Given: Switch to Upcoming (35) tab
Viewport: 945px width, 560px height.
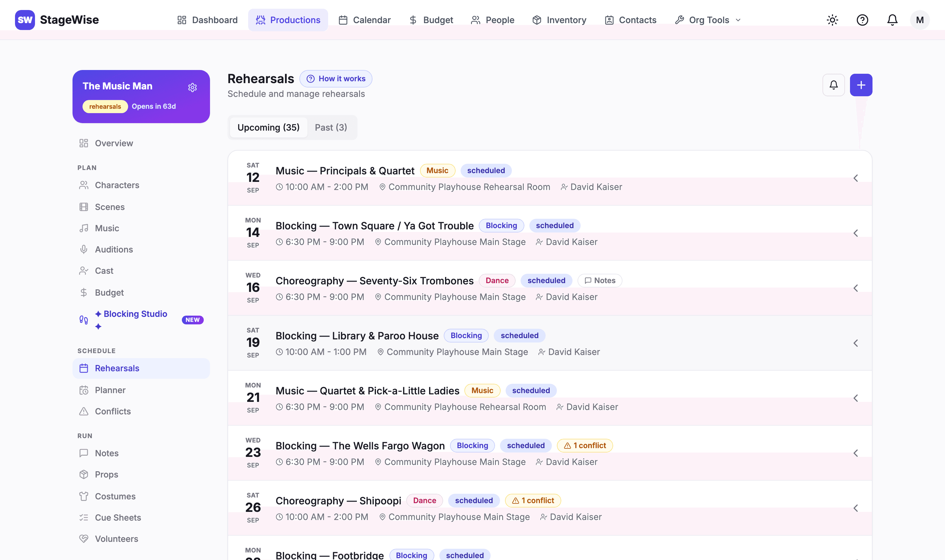Looking at the screenshot, I should (268, 127).
